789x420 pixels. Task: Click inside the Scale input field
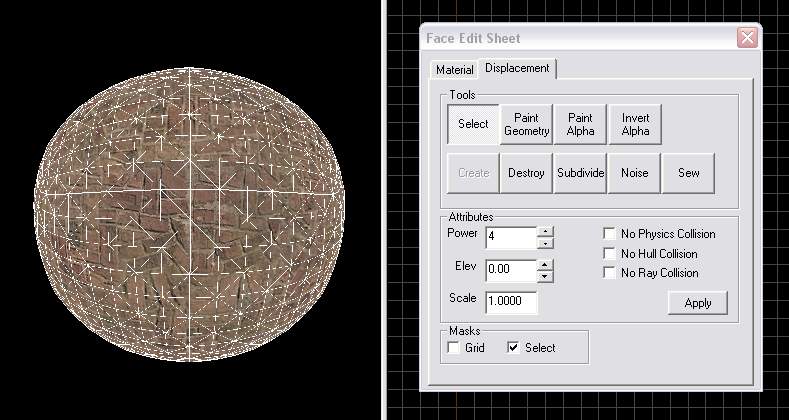pyautogui.click(x=511, y=302)
